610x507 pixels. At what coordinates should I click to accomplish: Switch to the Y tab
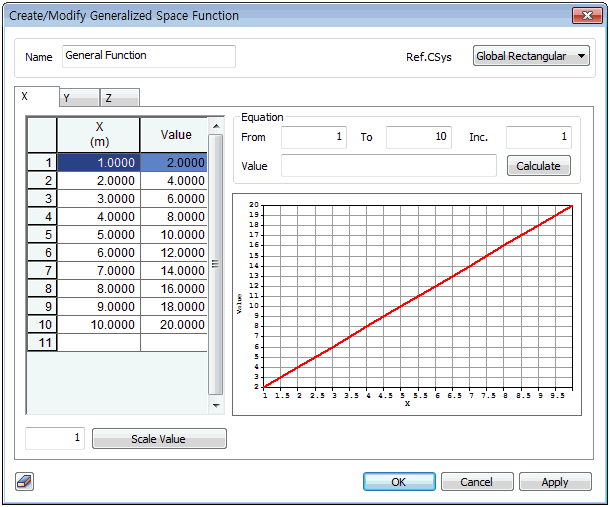coord(78,98)
